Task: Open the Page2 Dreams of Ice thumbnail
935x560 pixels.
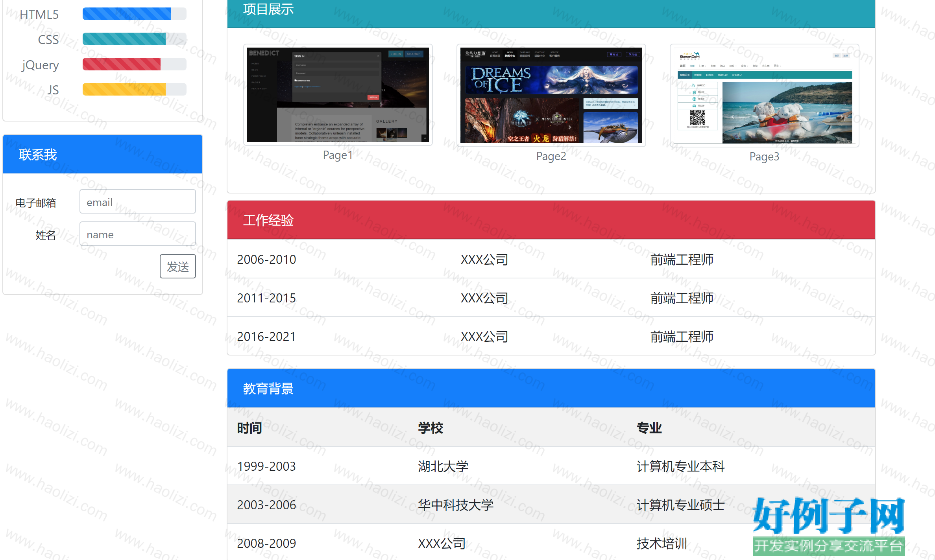Action: click(551, 95)
